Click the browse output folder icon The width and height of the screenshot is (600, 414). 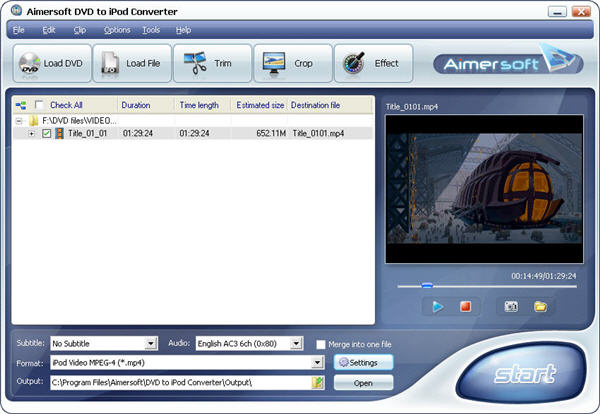318,382
